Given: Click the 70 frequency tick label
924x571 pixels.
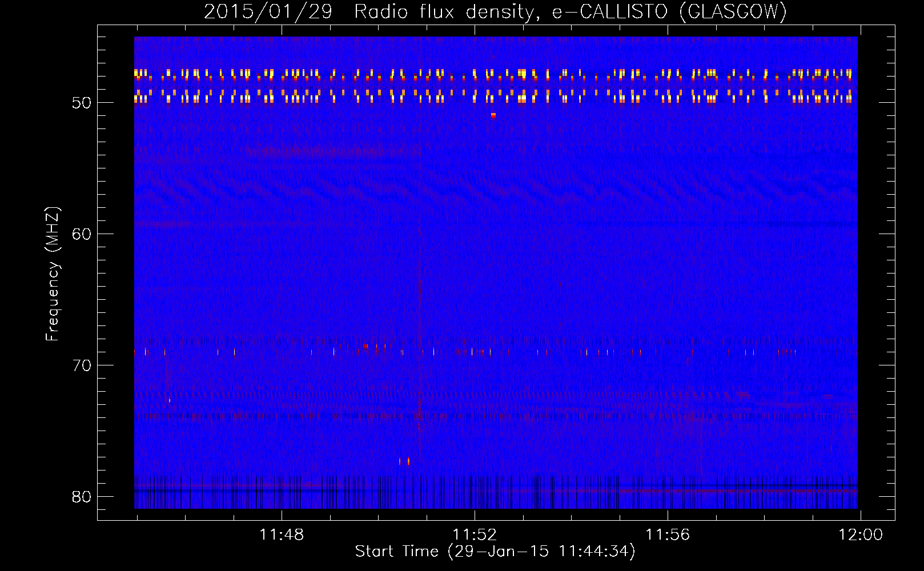Looking at the screenshot, I should (x=82, y=365).
